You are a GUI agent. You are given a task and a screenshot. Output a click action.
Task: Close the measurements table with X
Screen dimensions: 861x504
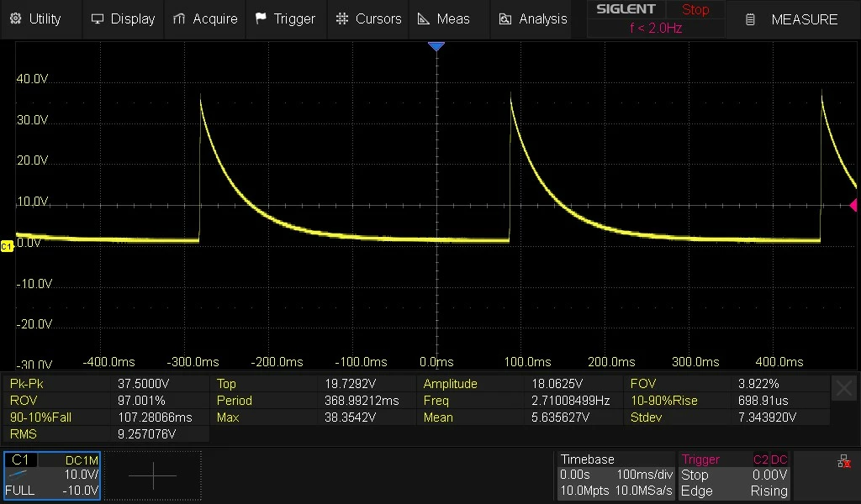tap(843, 388)
